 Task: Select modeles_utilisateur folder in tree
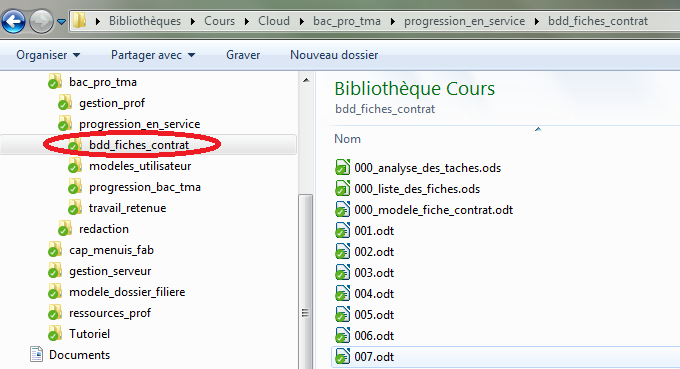click(140, 166)
